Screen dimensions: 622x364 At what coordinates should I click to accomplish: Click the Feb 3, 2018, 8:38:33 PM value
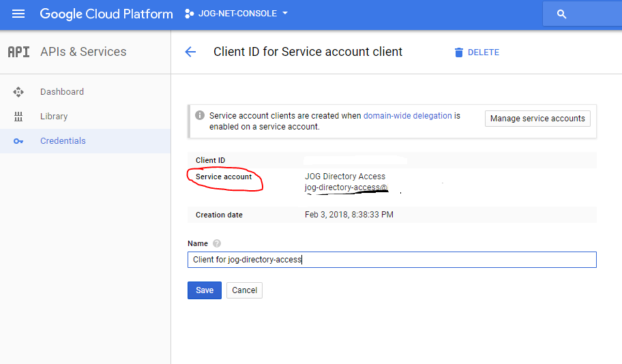(349, 215)
